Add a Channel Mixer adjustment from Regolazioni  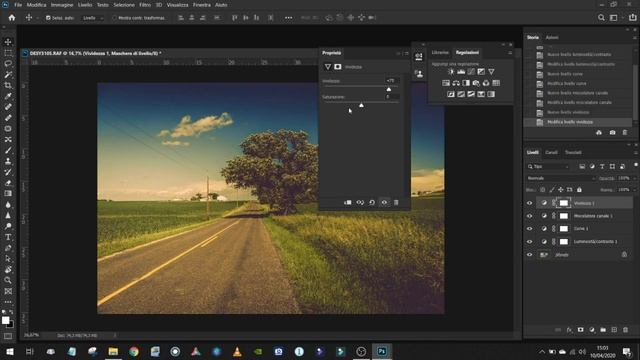tap(486, 83)
